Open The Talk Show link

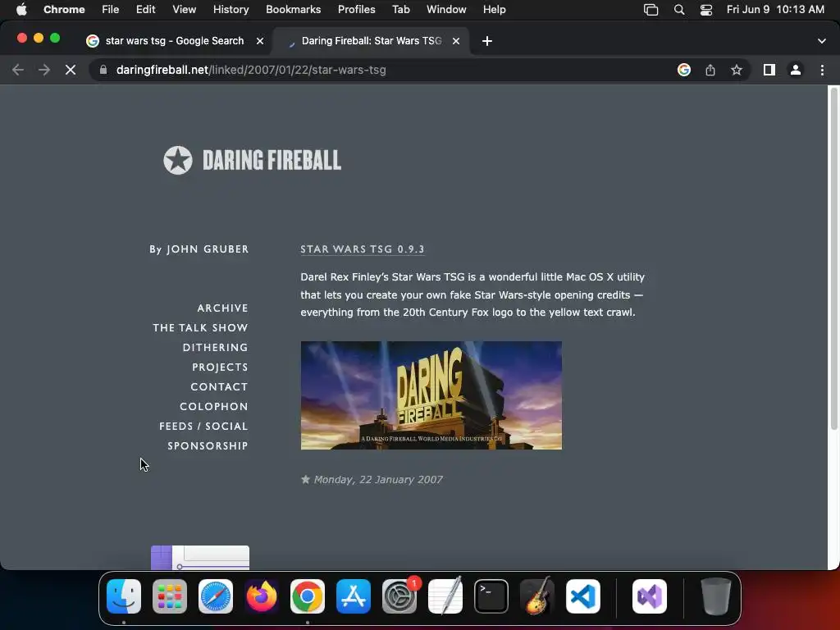(200, 328)
